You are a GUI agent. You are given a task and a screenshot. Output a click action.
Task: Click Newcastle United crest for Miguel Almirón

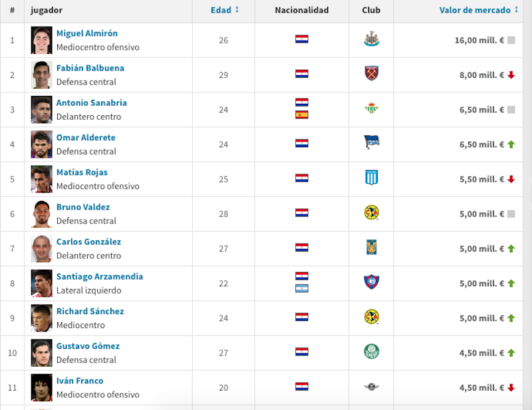tap(371, 39)
